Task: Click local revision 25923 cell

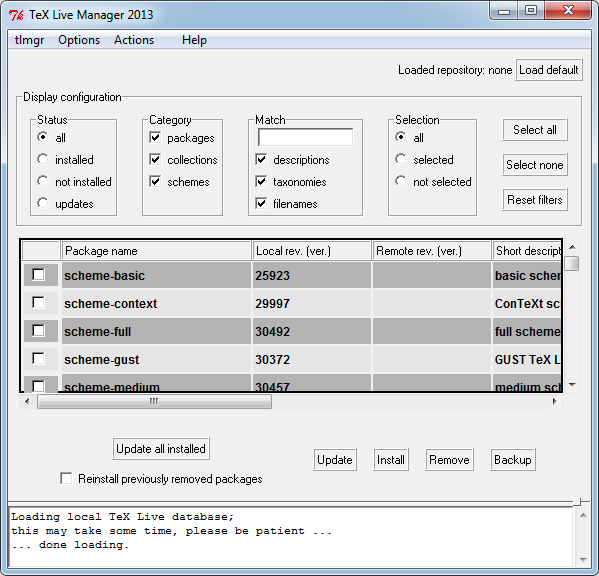Action: pyautogui.click(x=311, y=275)
